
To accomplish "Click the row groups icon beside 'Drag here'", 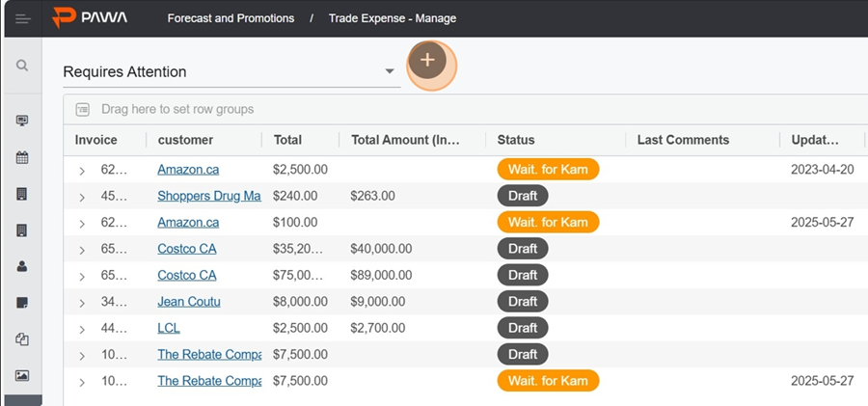I will click(83, 110).
